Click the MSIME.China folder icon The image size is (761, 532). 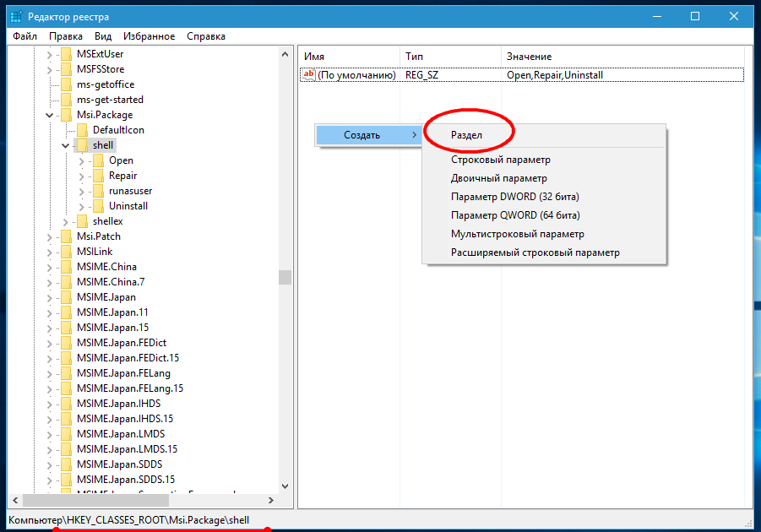67,267
